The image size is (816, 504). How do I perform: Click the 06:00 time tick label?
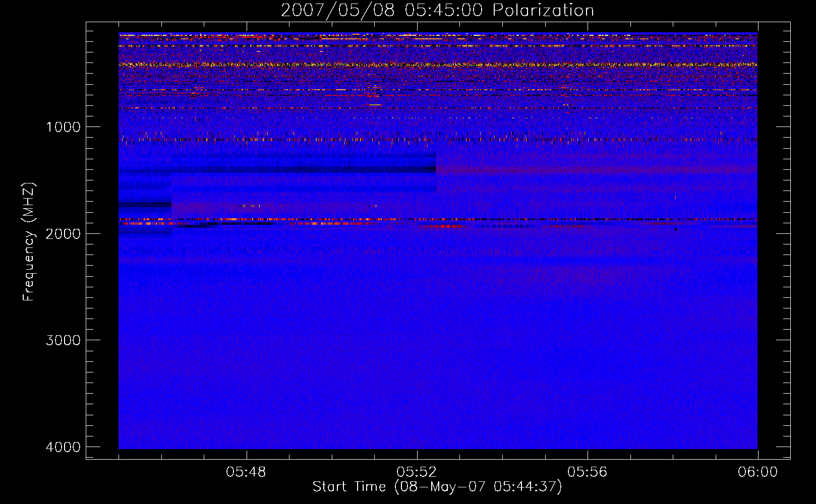point(757,472)
